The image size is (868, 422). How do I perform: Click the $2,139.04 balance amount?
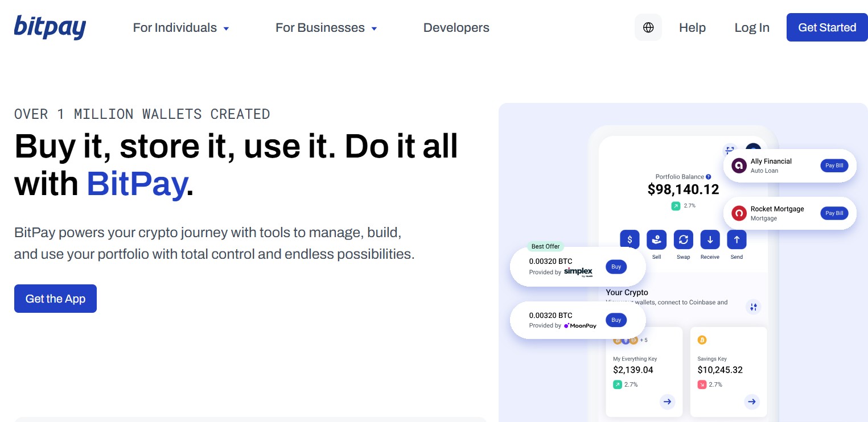[633, 370]
